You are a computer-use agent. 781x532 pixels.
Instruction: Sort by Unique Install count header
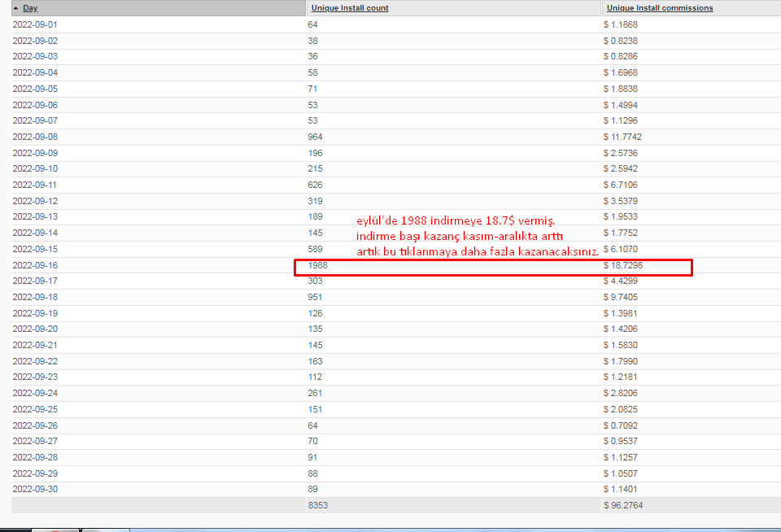click(350, 8)
